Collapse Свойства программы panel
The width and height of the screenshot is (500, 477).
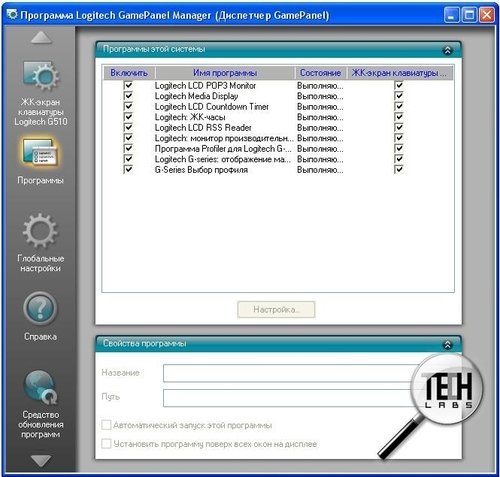447,344
